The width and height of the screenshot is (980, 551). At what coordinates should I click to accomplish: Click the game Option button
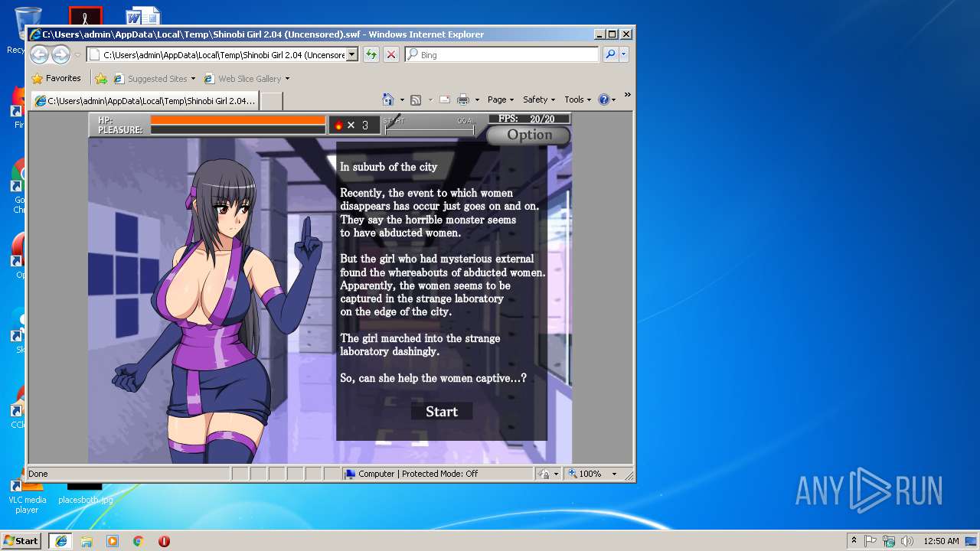click(529, 135)
